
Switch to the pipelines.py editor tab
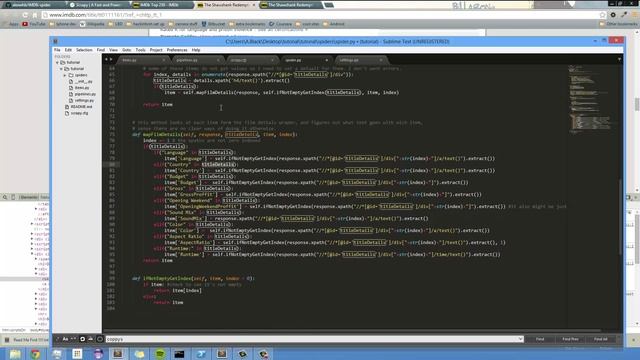[197, 60]
